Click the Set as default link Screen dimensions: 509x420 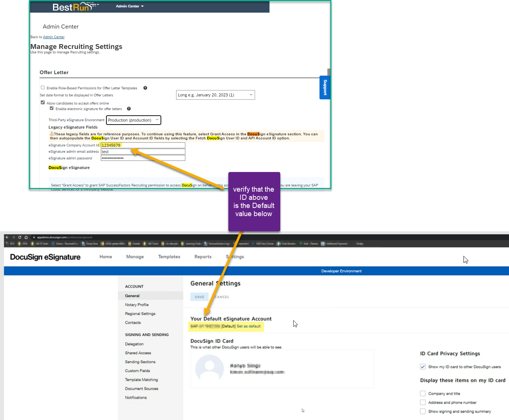(x=249, y=326)
